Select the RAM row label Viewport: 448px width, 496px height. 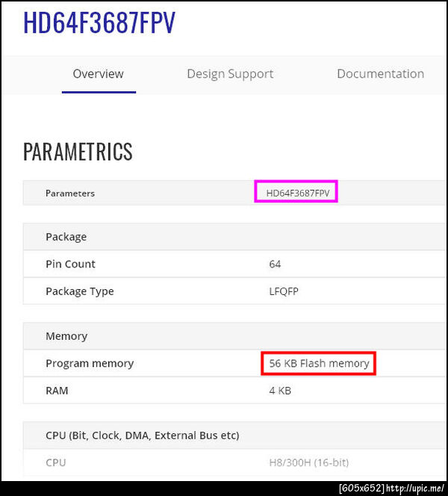pyautogui.click(x=57, y=391)
